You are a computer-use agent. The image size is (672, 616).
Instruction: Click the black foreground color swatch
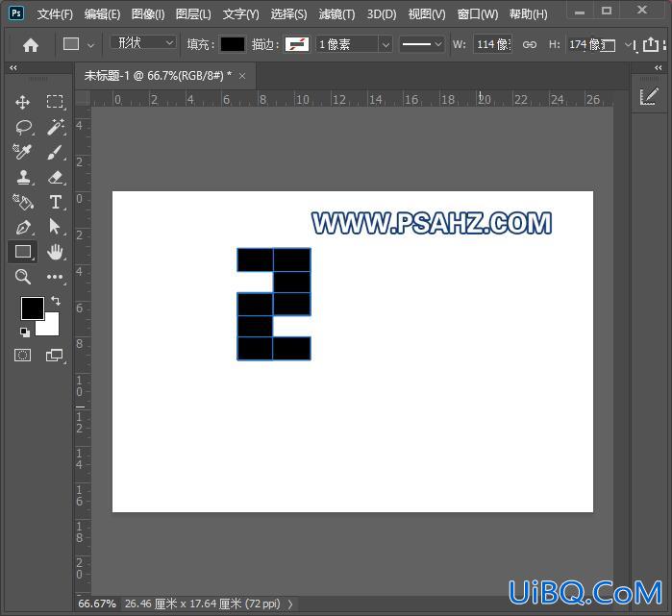32,308
